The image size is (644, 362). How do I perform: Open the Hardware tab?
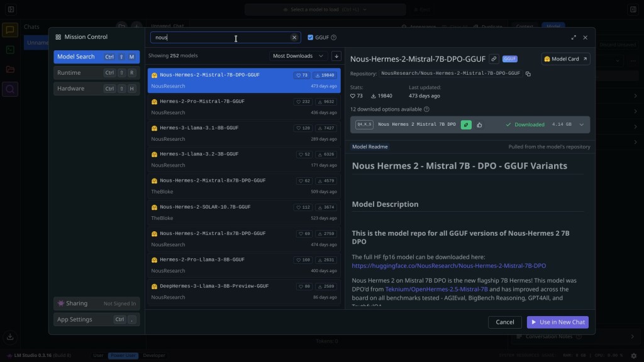(x=96, y=89)
